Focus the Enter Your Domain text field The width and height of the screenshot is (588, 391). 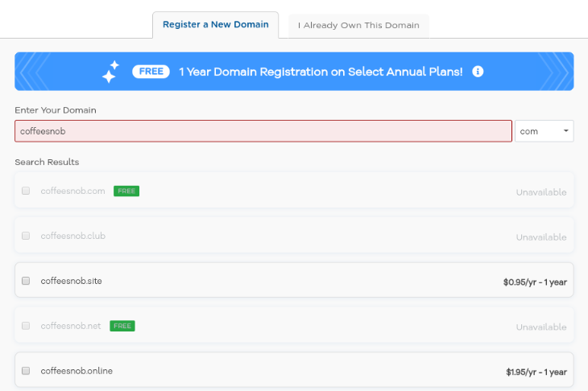point(263,131)
